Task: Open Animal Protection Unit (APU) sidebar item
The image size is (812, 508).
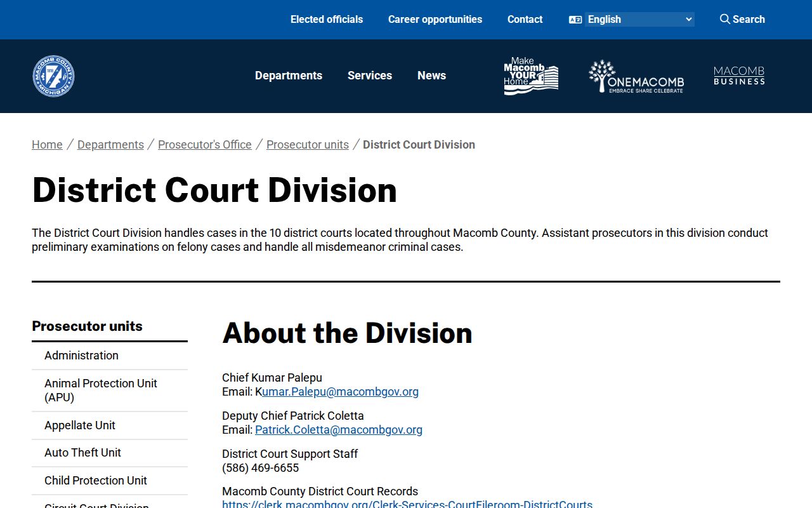Action: point(110,391)
